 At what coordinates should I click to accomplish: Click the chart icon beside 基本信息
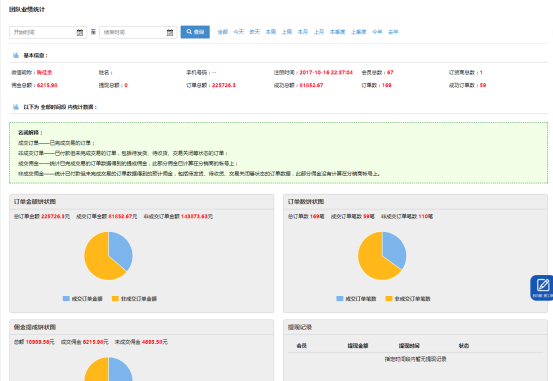[x=16, y=55]
